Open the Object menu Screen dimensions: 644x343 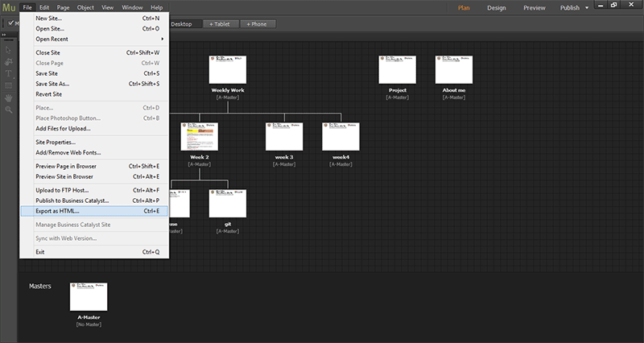[x=85, y=7]
